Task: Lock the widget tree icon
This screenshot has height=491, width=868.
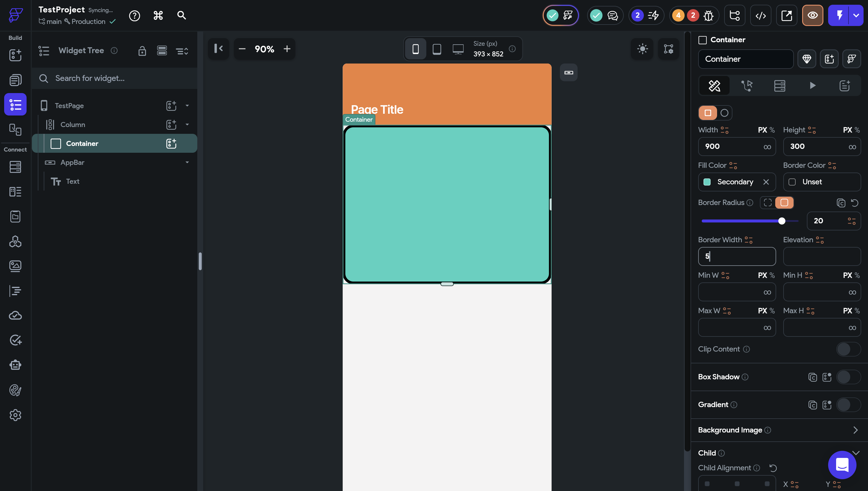Action: [x=142, y=51]
